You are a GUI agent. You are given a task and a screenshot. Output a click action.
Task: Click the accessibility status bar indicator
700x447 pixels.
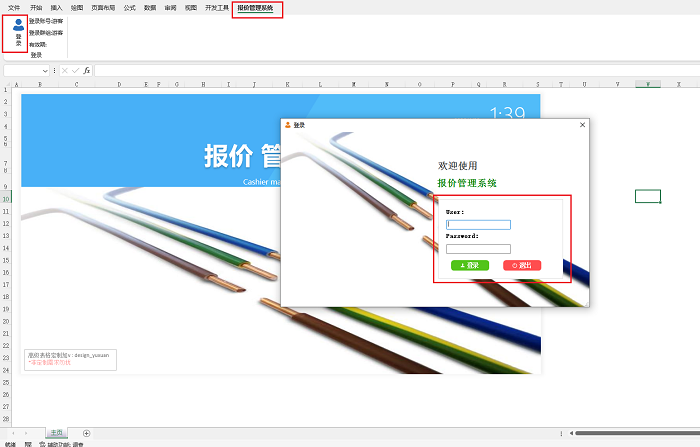pyautogui.click(x=61, y=444)
